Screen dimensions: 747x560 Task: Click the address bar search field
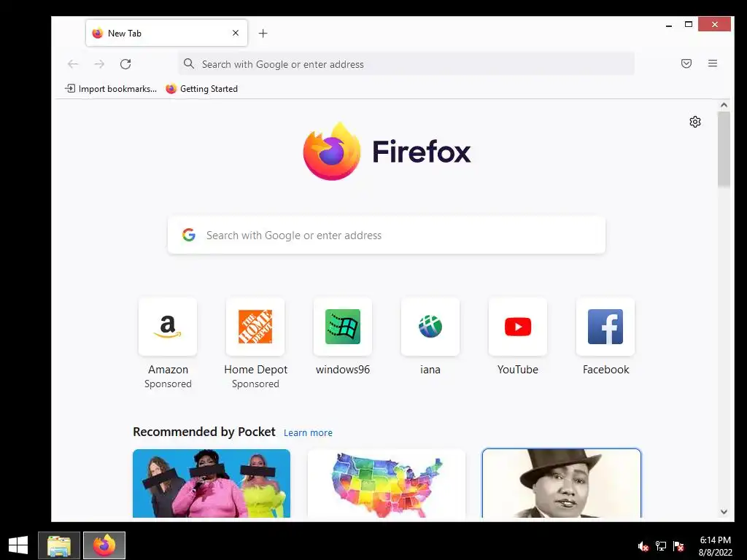click(406, 64)
